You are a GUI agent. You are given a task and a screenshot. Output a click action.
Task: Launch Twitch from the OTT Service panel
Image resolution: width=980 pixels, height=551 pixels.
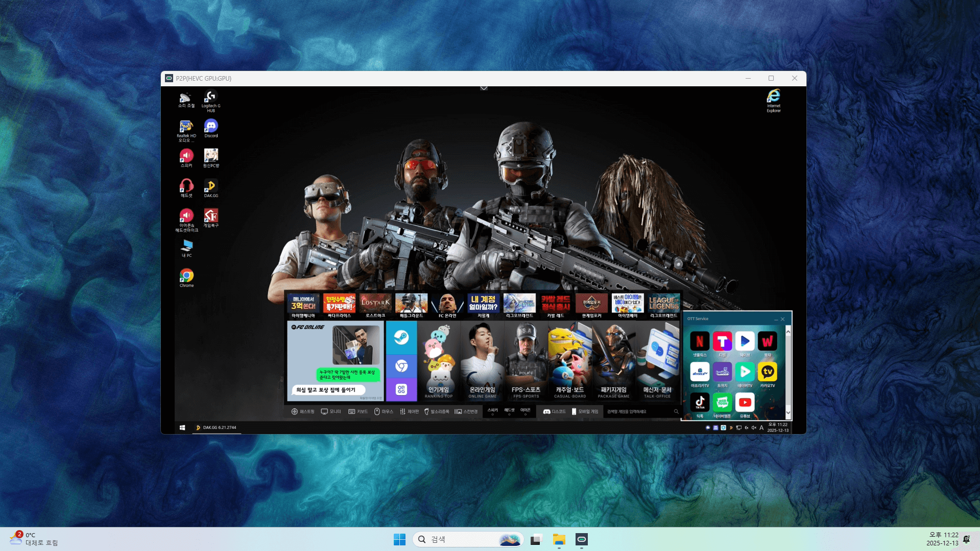722,372
